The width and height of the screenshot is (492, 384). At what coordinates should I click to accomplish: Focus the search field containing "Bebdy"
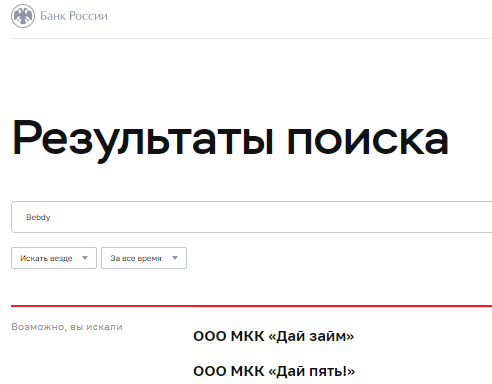click(252, 217)
